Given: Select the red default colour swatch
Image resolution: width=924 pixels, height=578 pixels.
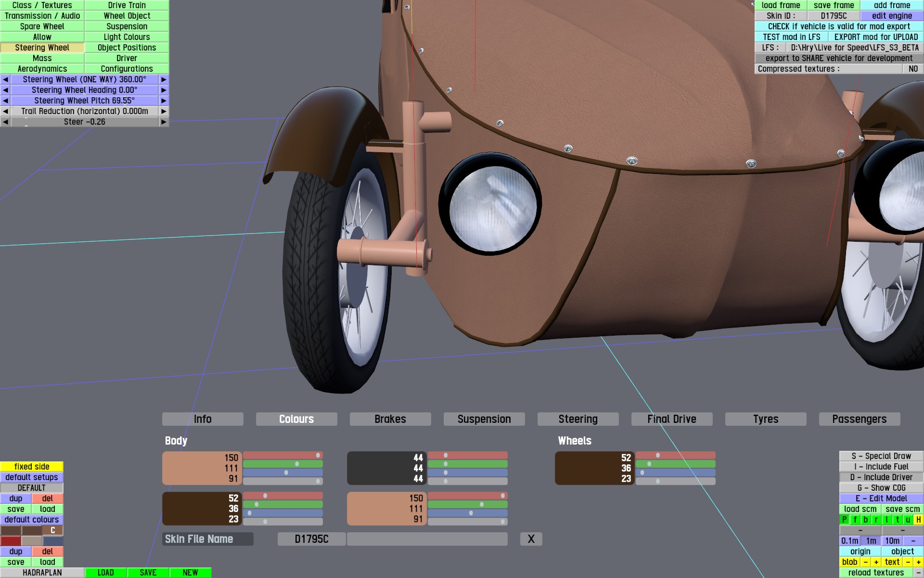Looking at the screenshot, I should (11, 541).
